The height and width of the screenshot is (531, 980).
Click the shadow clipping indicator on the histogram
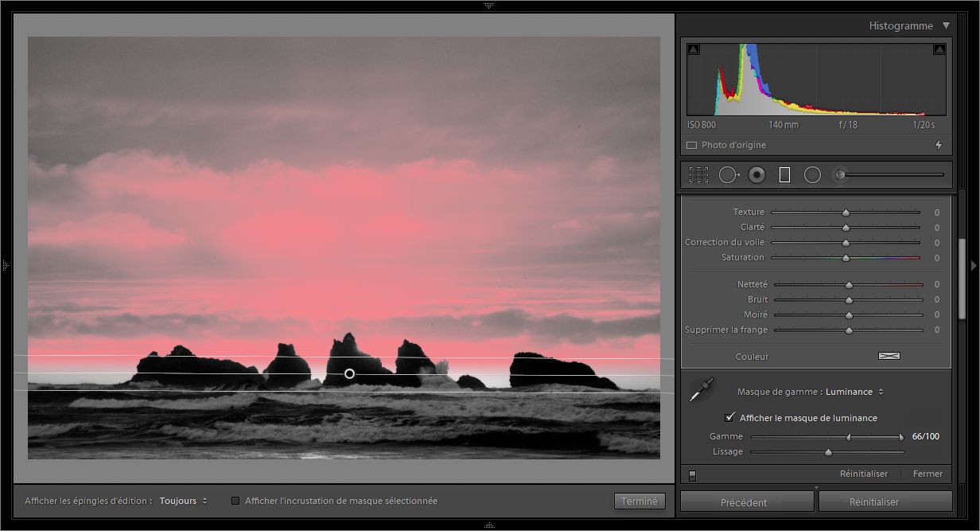(x=694, y=48)
